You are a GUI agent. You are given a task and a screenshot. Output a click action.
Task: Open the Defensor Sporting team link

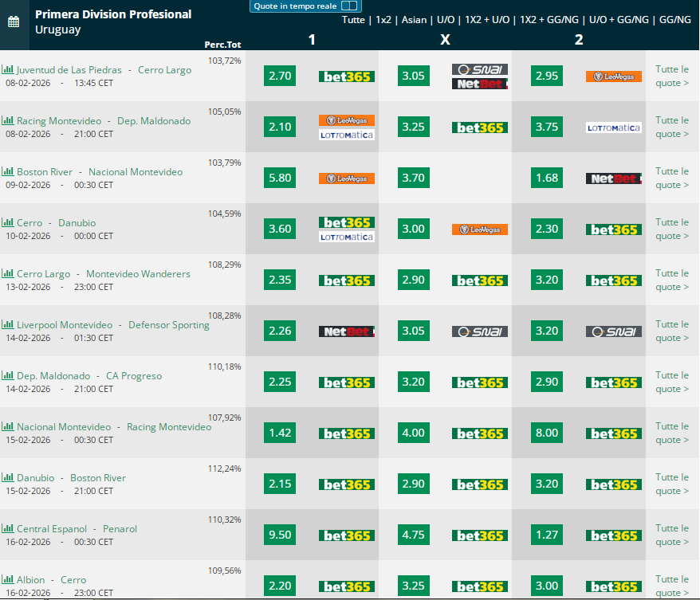(x=169, y=325)
